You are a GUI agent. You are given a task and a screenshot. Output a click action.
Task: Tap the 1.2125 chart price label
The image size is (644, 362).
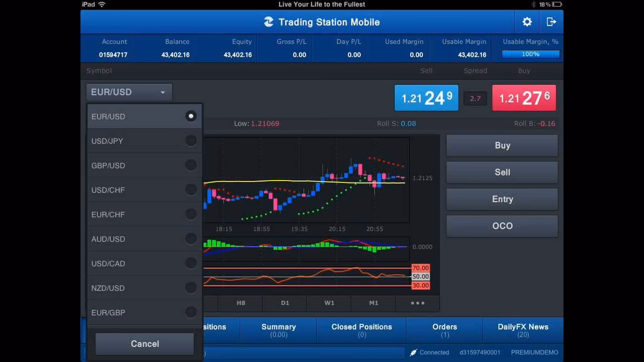pos(423,178)
